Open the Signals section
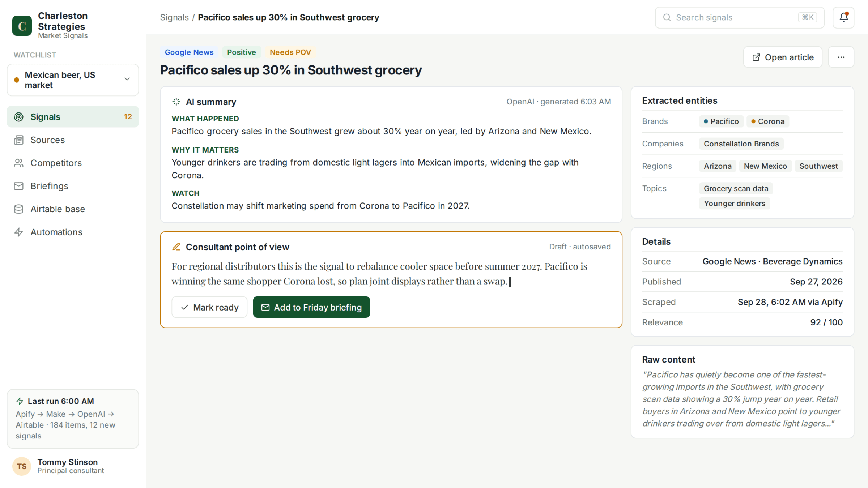Screen dimensions: 868x488 (x=73, y=117)
